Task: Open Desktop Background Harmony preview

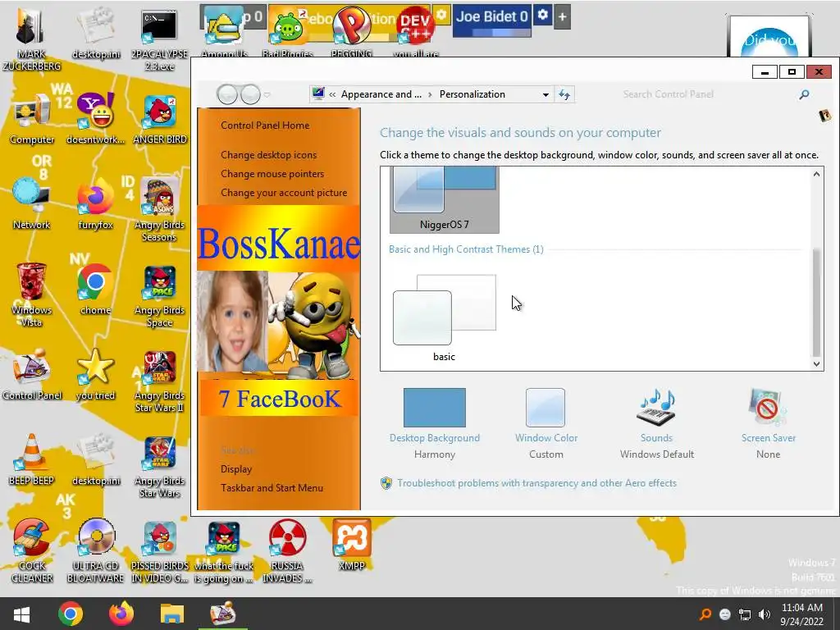Action: [435, 408]
